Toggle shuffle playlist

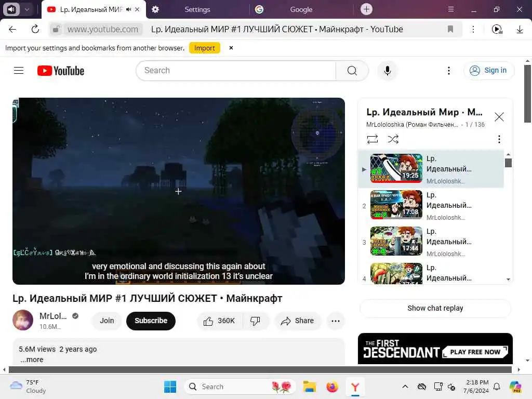[x=393, y=139]
